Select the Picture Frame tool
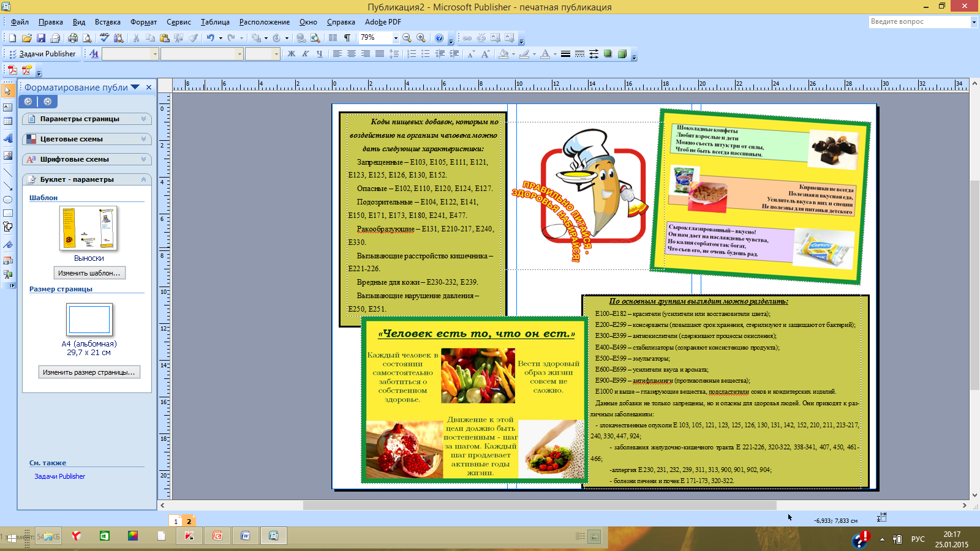Viewport: 980px width, 551px height. [8, 156]
